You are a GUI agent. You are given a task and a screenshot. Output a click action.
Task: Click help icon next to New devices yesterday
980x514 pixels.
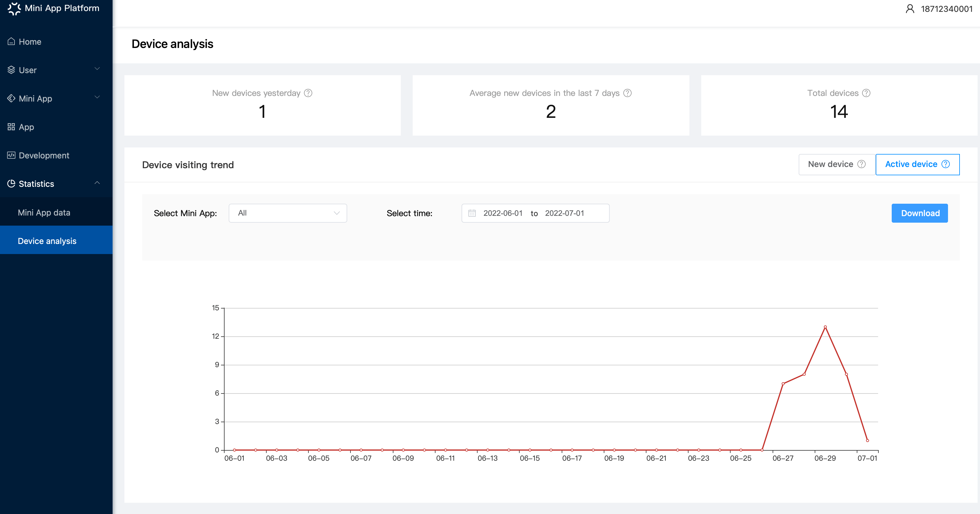[x=308, y=93]
